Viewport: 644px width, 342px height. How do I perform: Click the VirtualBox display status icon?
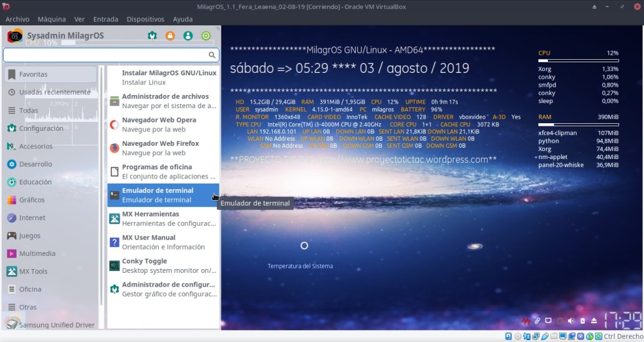[563, 336]
